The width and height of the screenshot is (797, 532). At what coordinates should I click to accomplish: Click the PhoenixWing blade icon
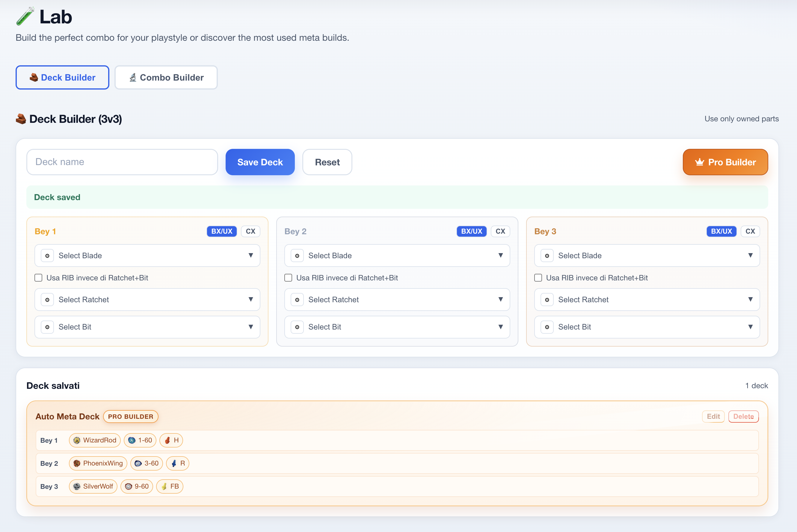click(x=77, y=463)
